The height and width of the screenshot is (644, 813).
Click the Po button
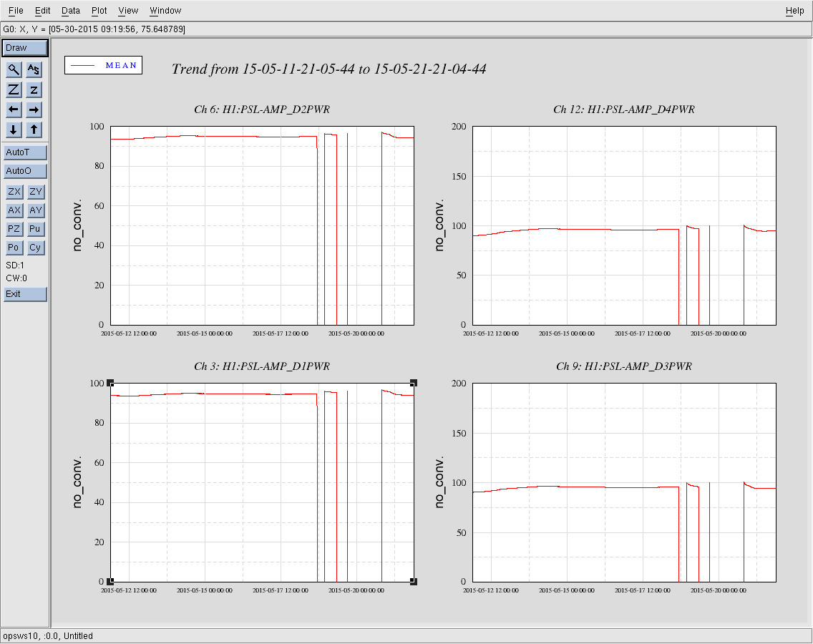(x=14, y=248)
